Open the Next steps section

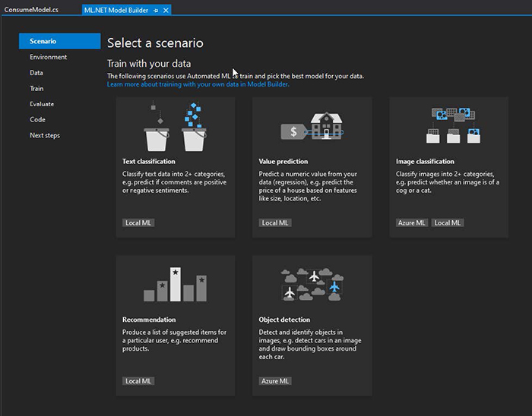45,136
